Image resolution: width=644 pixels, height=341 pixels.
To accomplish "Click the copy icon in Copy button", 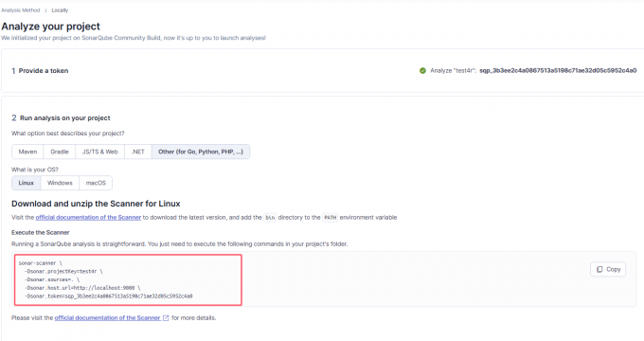I will point(599,270).
